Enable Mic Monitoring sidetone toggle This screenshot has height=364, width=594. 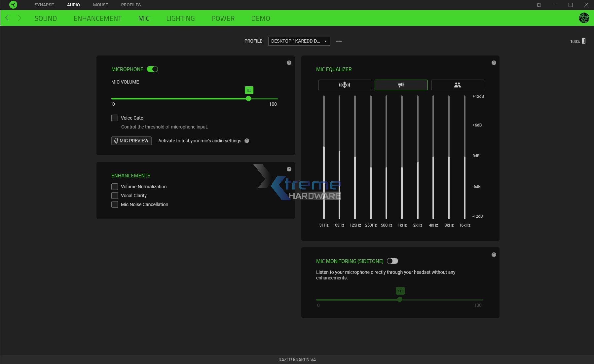[x=392, y=261]
